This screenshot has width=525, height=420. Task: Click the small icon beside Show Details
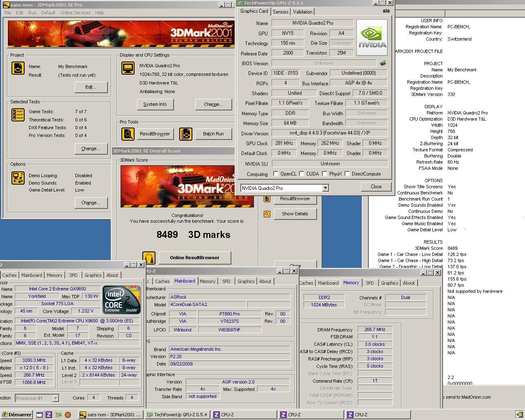(267, 214)
